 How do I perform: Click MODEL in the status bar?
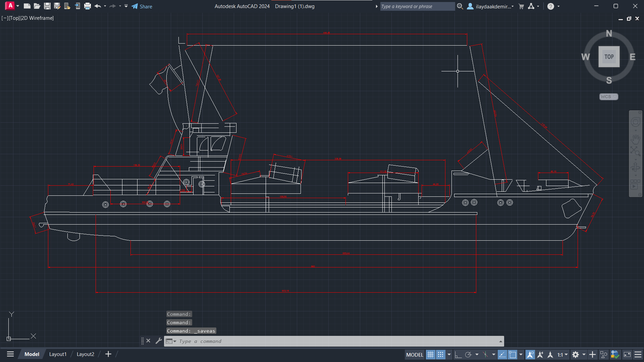point(415,354)
